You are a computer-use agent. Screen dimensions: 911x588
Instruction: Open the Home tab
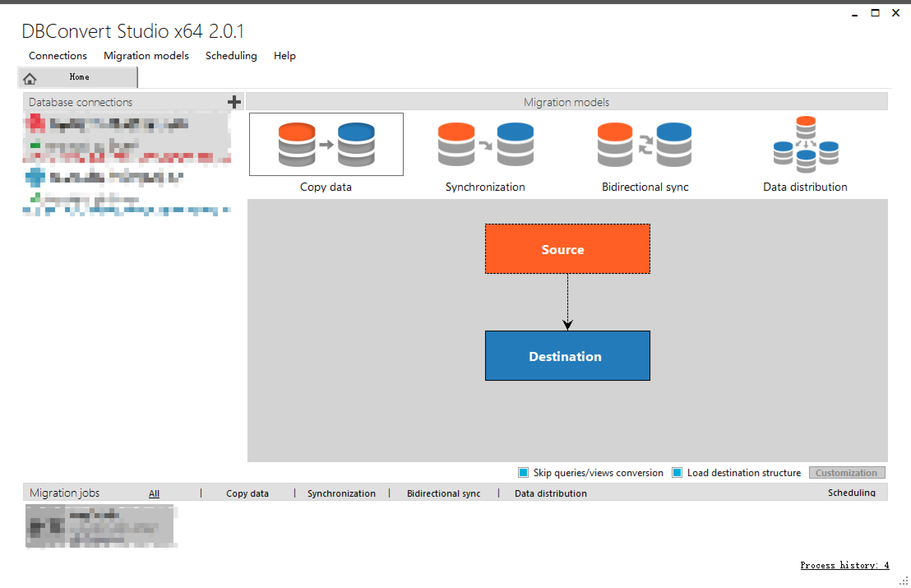pyautogui.click(x=78, y=77)
